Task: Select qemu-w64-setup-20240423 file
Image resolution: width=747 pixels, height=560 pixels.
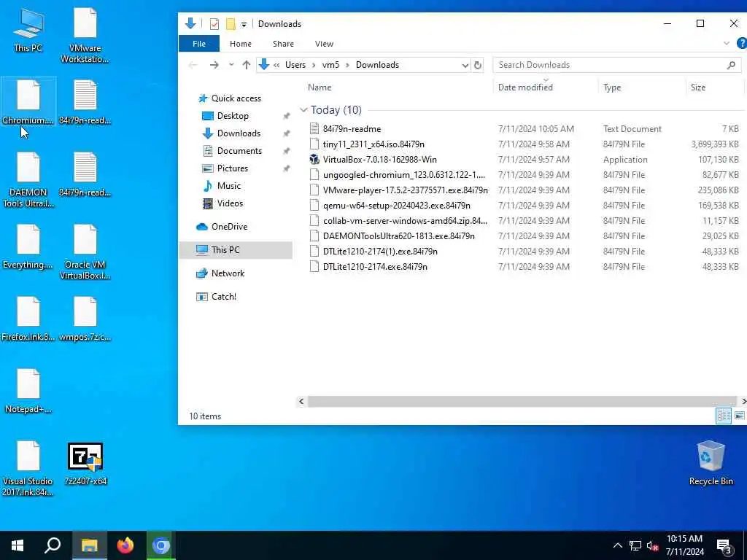Action: [524, 205]
